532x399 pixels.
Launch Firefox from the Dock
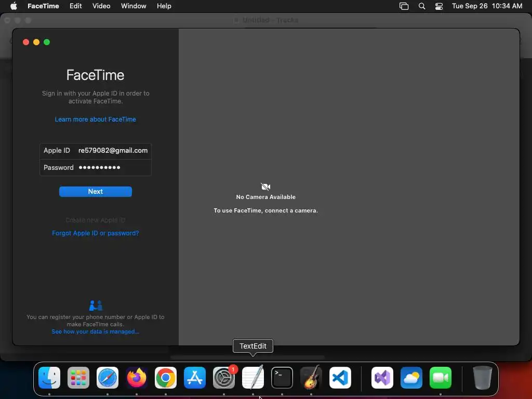(x=137, y=378)
